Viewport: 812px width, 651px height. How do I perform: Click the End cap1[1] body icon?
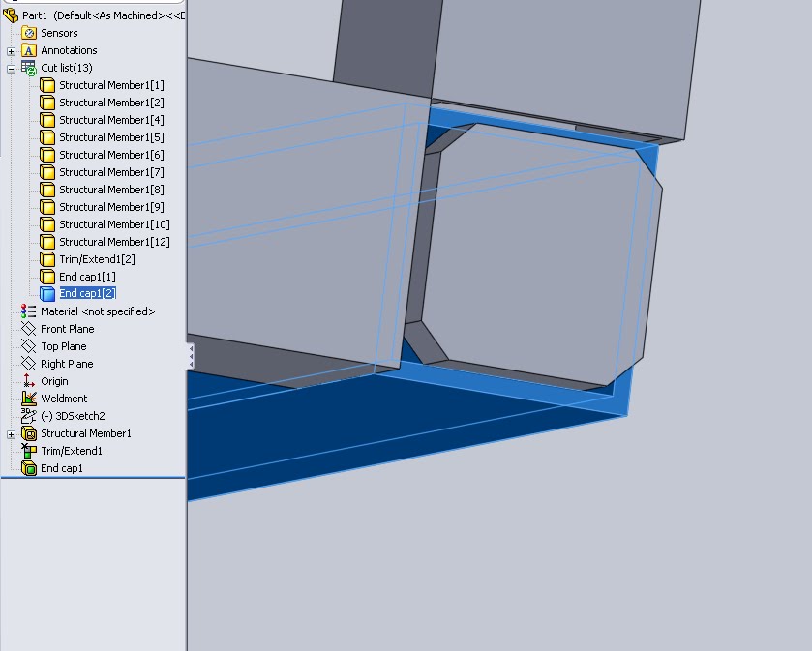pyautogui.click(x=47, y=277)
